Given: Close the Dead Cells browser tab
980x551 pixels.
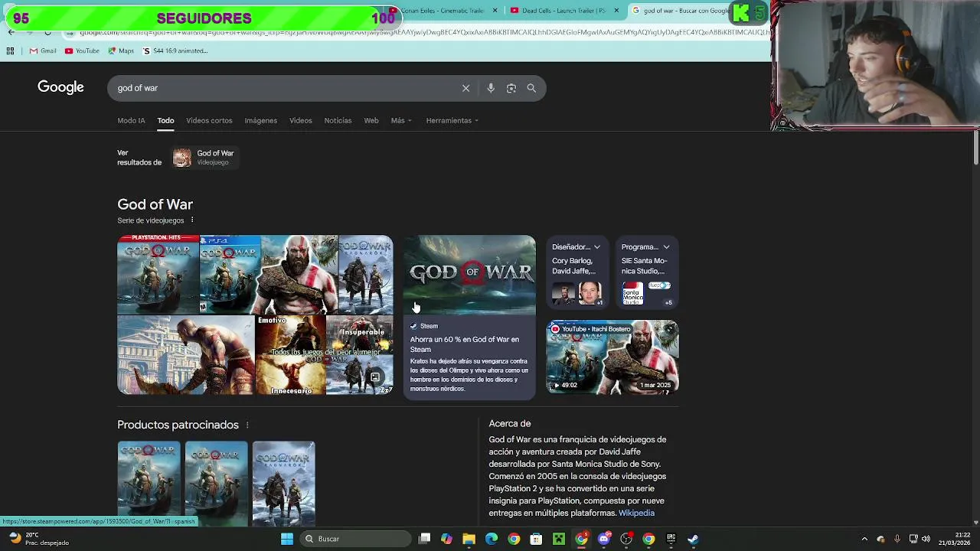Looking at the screenshot, I should [x=616, y=11].
